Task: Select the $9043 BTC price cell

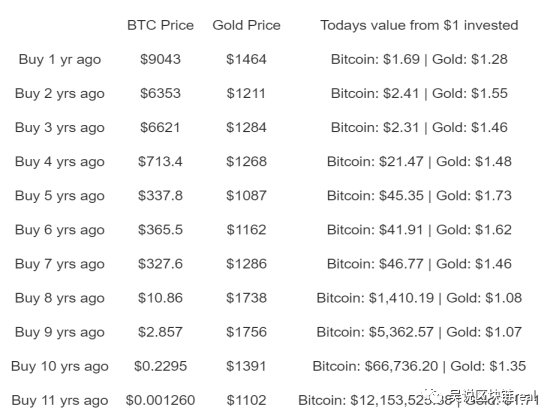Action: click(x=160, y=59)
